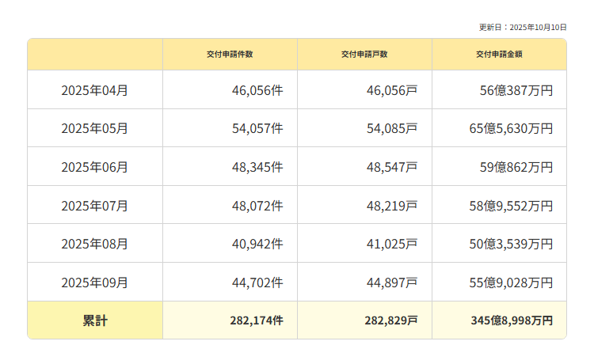Image resolution: width=594 pixels, height=364 pixels.
Task: Click the cumulative 282,174件 total cell
Action: [x=257, y=320]
